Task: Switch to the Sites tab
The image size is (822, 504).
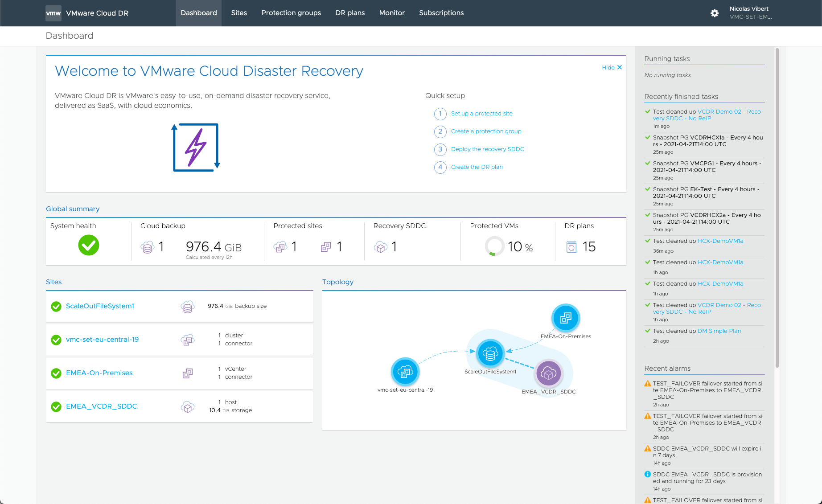Action: click(239, 13)
